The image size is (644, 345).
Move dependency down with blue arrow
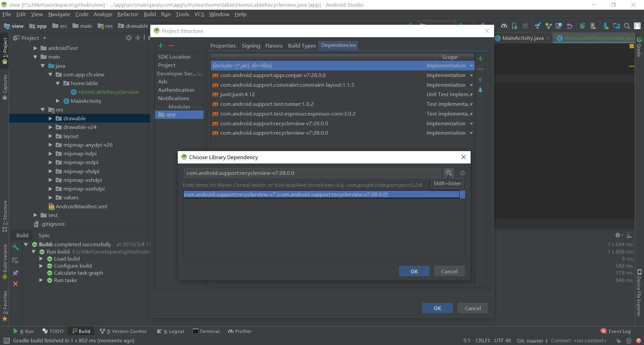pos(480,90)
